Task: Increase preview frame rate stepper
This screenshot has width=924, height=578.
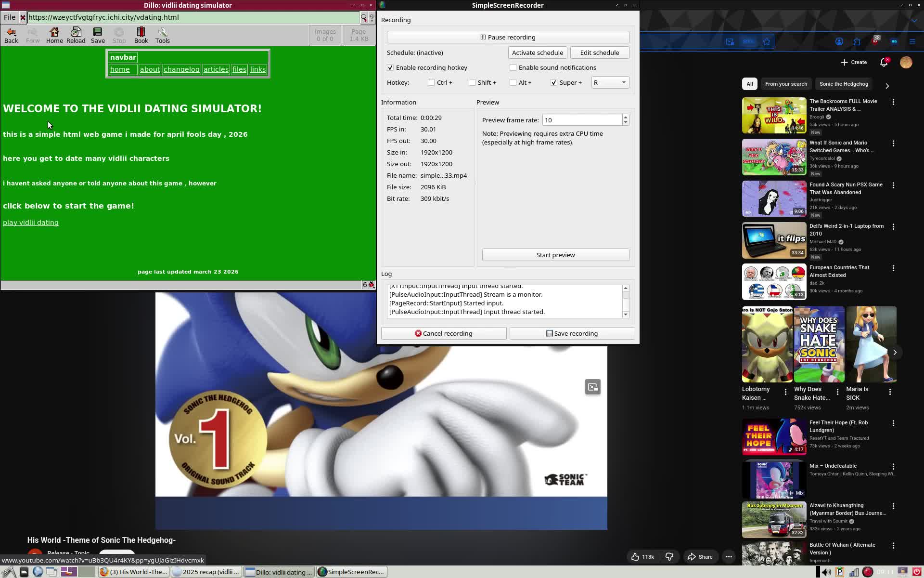Action: [x=625, y=117]
